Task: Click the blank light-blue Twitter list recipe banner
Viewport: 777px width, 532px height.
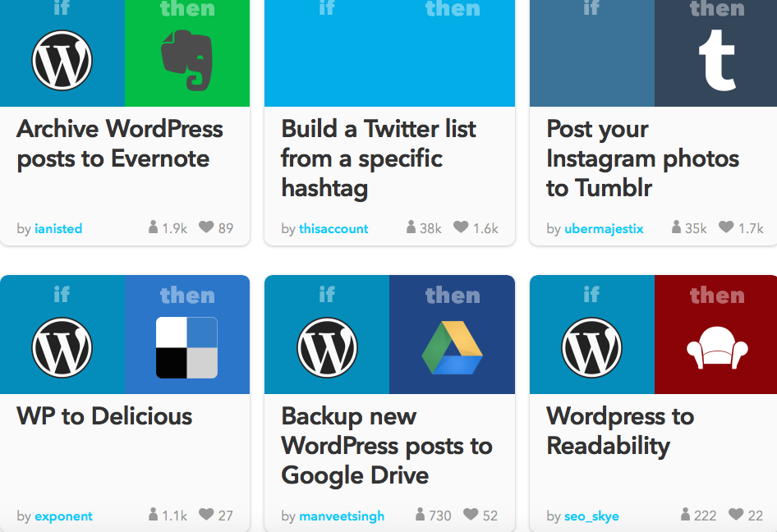Action: coord(389,53)
